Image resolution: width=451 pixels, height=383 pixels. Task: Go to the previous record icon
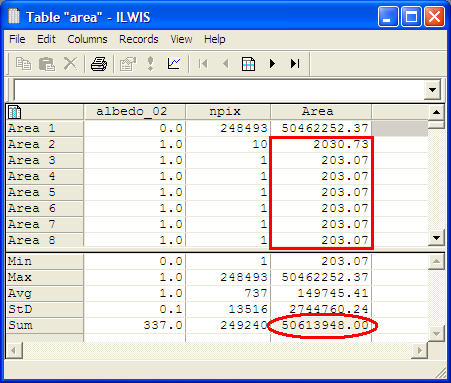point(226,63)
